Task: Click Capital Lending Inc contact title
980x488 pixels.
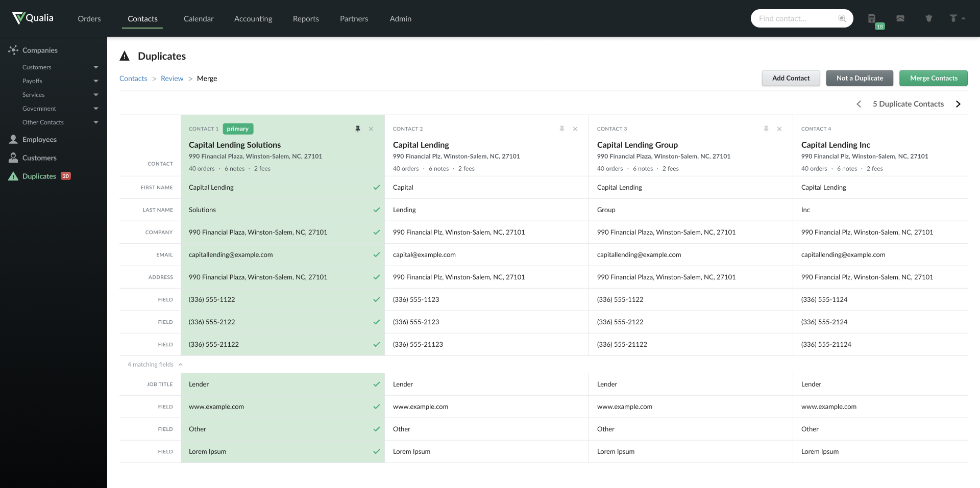Action: point(836,145)
